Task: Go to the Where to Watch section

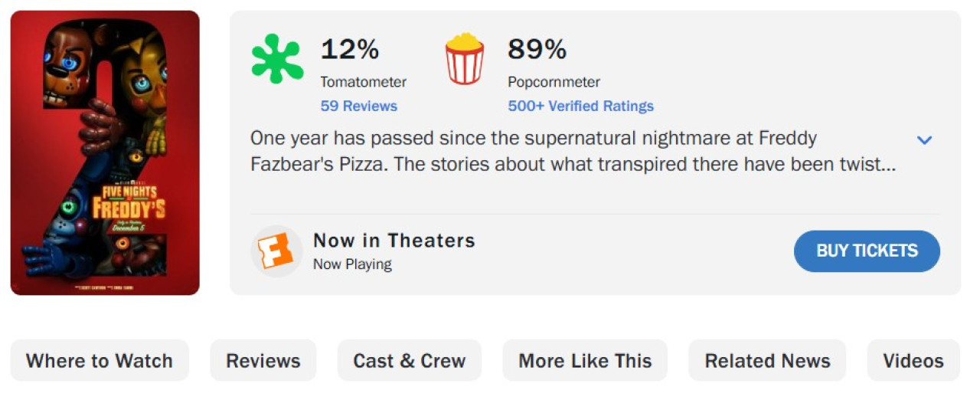Action: (x=100, y=361)
